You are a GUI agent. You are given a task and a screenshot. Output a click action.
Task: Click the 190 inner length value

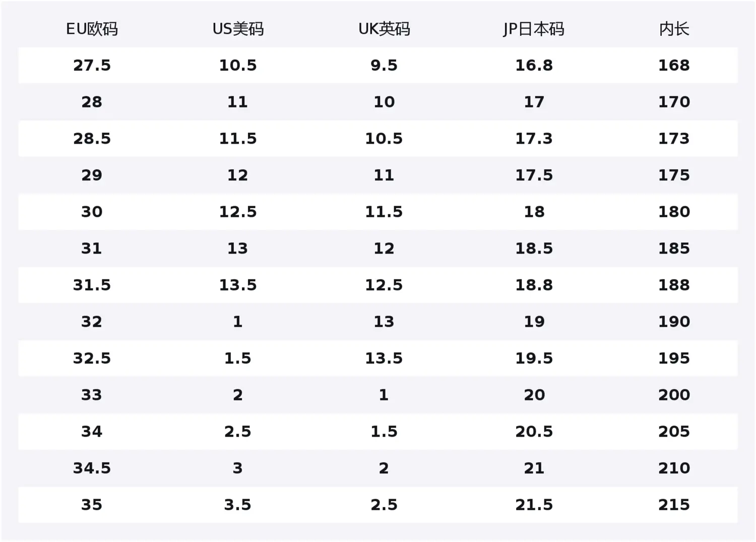click(x=674, y=322)
